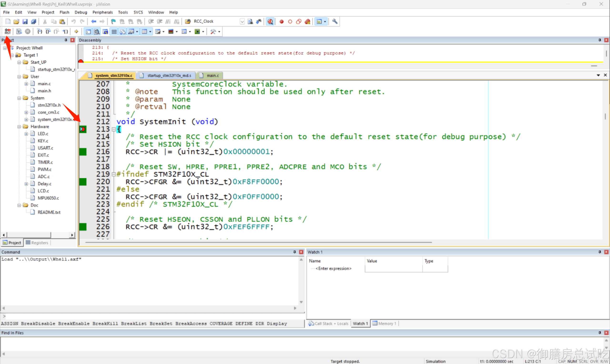The height and width of the screenshot is (364, 610).
Task: Create a new file with the New icon
Action: (x=8, y=21)
